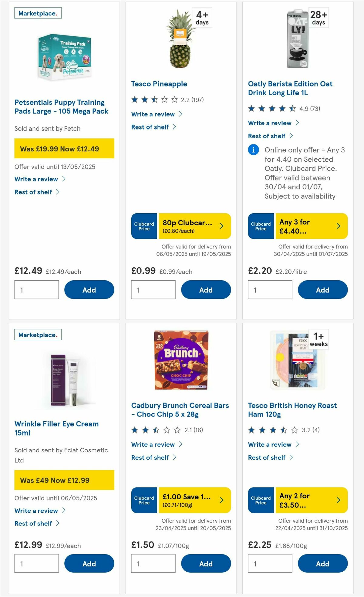Image resolution: width=364 pixels, height=597 pixels.
Task: Open the Marketplace badge on training pads
Action: 38,13
